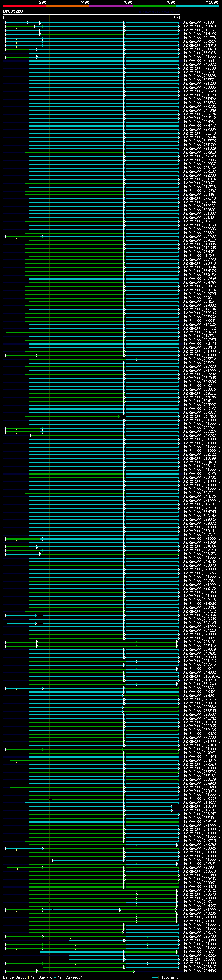Select the query title BP095220

[13, 11]
